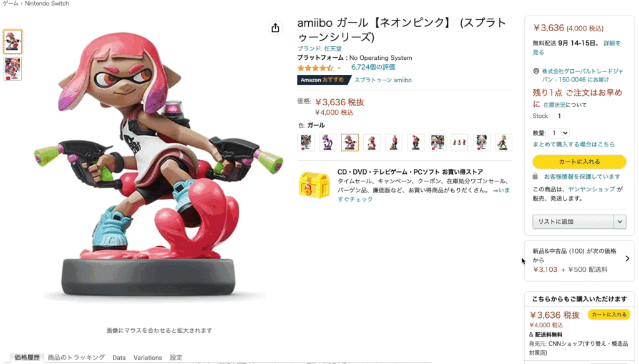The image size is (639, 364).
Task: Expand the add-to-list dropdown arrow
Action: [x=620, y=221]
